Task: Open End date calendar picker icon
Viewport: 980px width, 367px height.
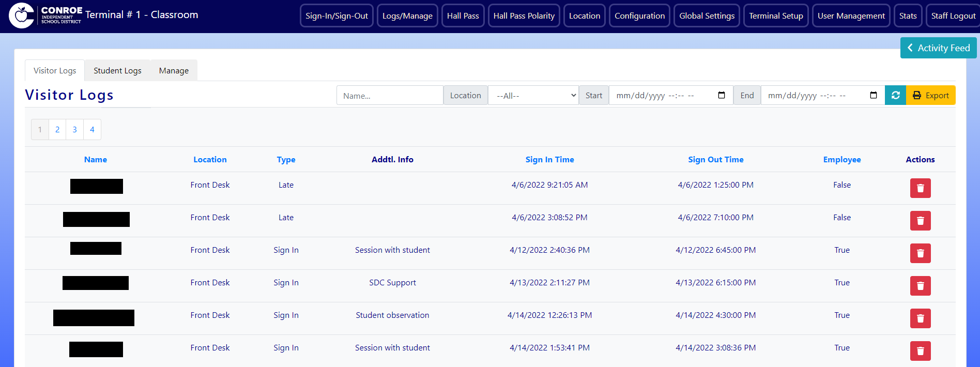Action: click(x=874, y=96)
